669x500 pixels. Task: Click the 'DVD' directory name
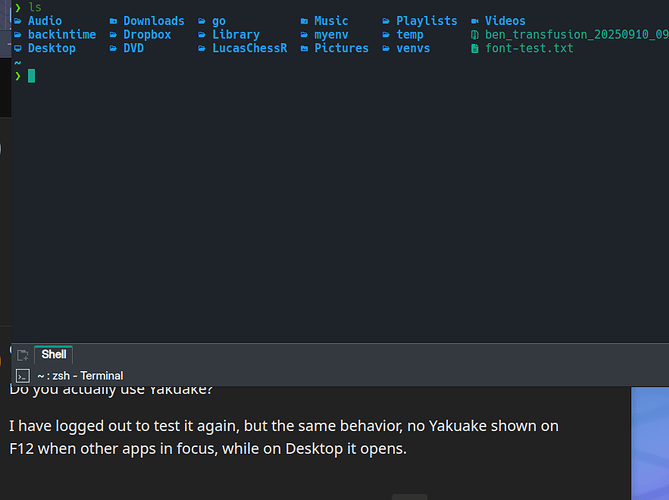tap(133, 48)
